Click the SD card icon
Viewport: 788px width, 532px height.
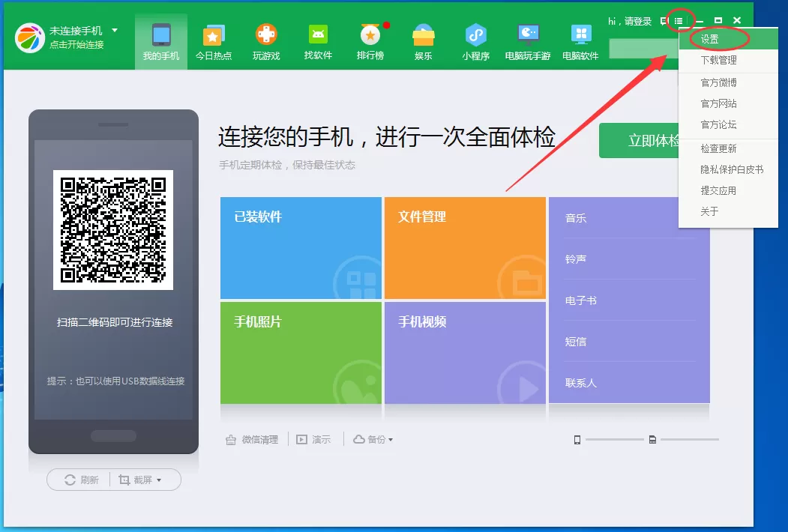point(652,440)
